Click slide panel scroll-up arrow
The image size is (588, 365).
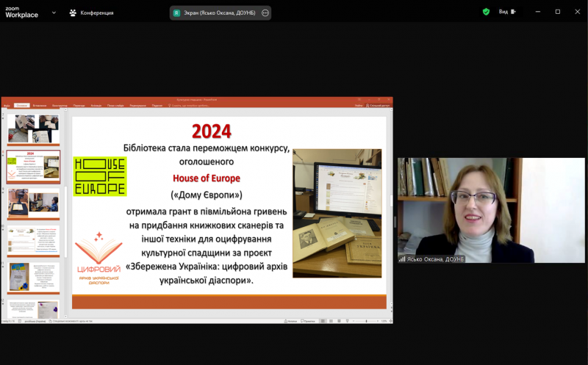click(x=65, y=110)
